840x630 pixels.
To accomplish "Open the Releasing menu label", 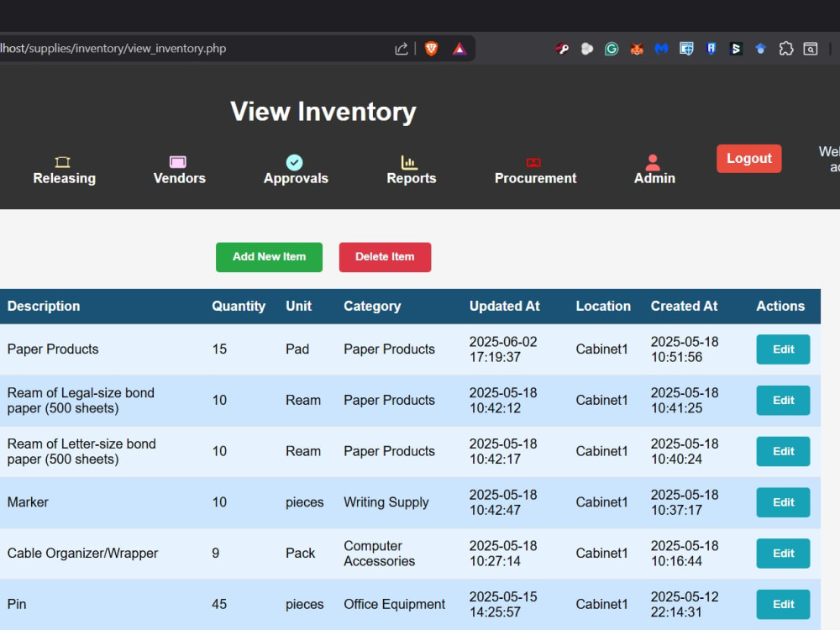I will tap(65, 178).
